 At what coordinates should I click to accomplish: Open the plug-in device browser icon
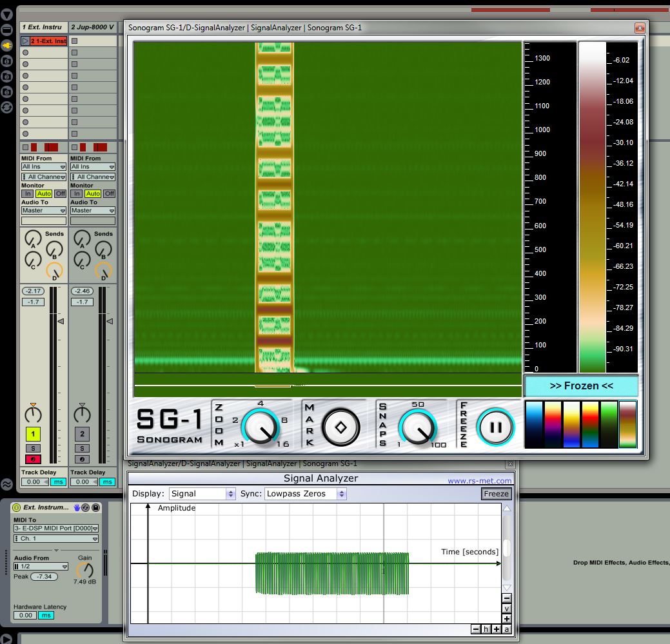point(6,45)
